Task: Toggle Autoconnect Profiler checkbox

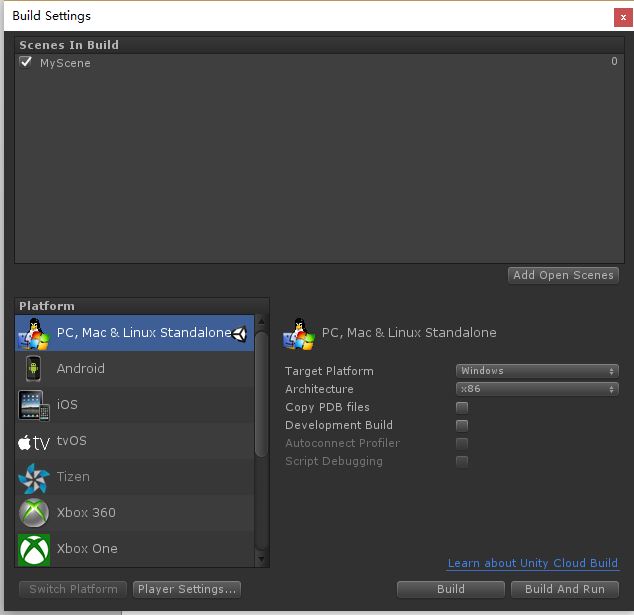Action: tap(462, 443)
